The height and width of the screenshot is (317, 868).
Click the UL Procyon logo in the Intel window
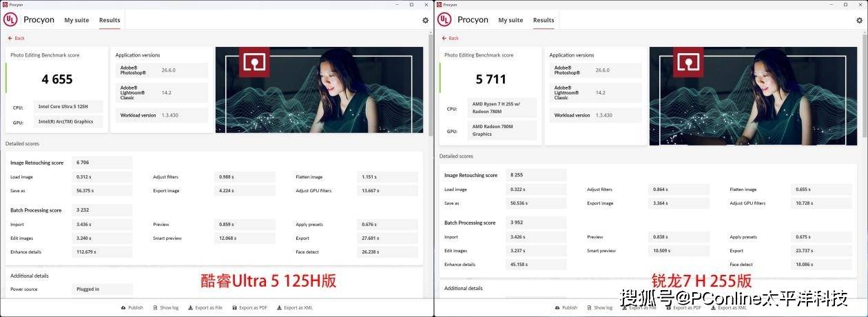[x=10, y=20]
